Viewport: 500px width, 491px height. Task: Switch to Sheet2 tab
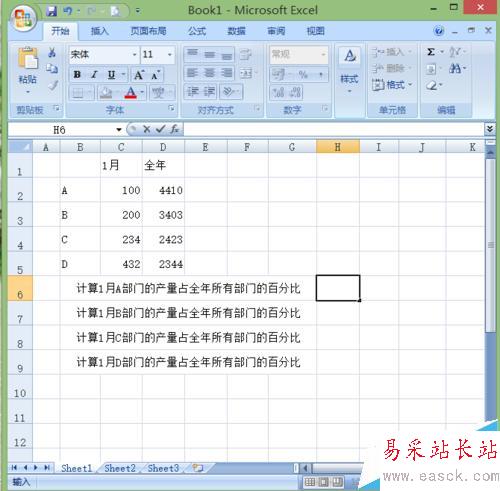(120, 468)
